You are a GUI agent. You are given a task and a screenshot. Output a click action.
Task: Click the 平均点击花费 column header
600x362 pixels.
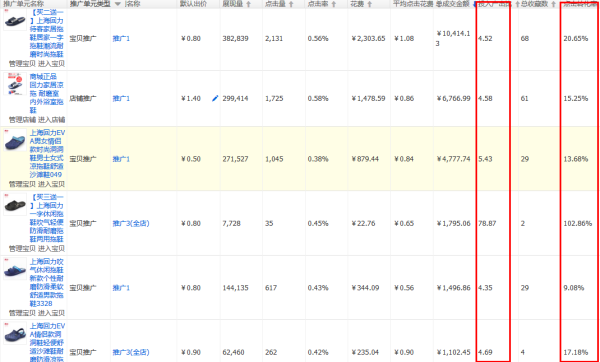(413, 4)
